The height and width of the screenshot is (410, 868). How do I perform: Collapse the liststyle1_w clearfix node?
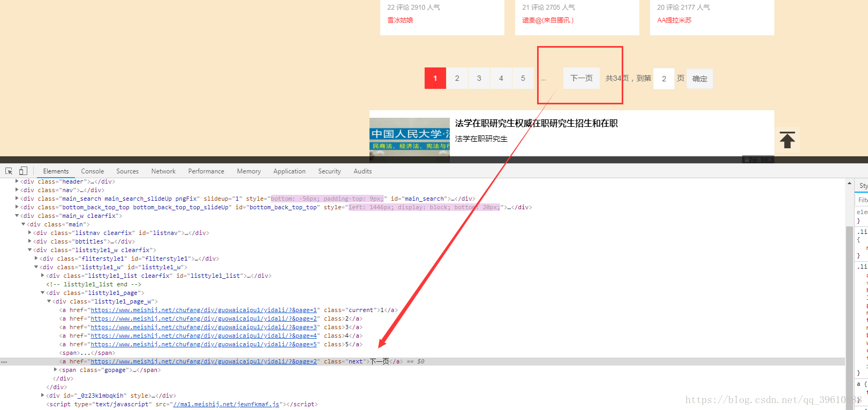[x=29, y=250]
